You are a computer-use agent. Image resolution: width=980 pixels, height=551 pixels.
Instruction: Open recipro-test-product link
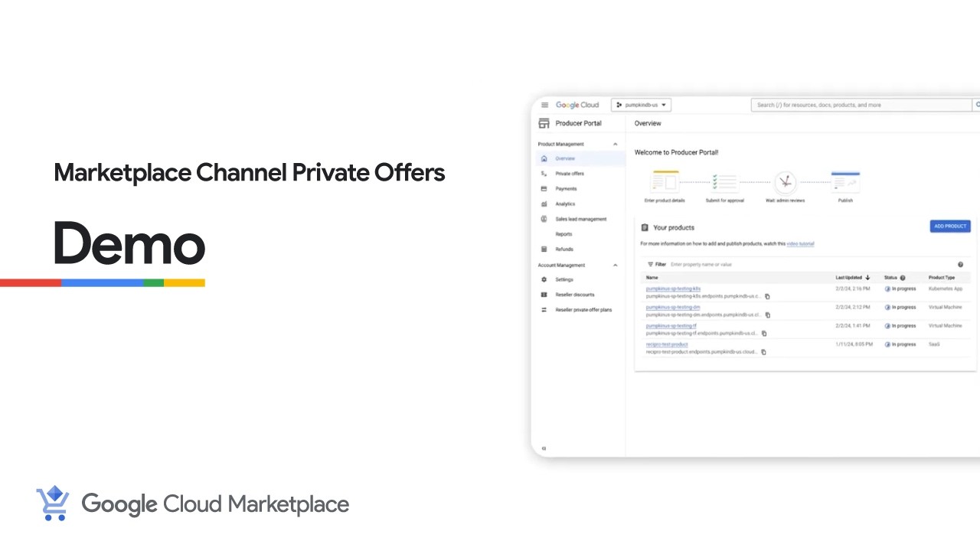click(x=667, y=344)
